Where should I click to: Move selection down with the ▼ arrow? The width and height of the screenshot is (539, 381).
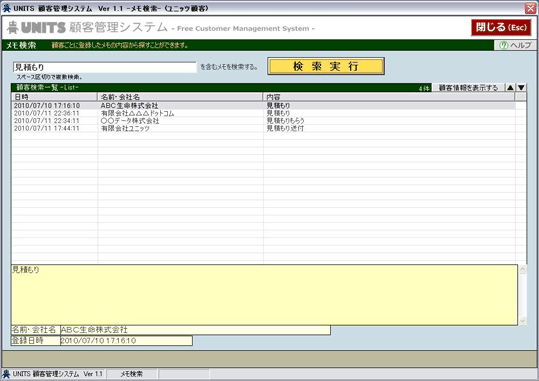521,88
